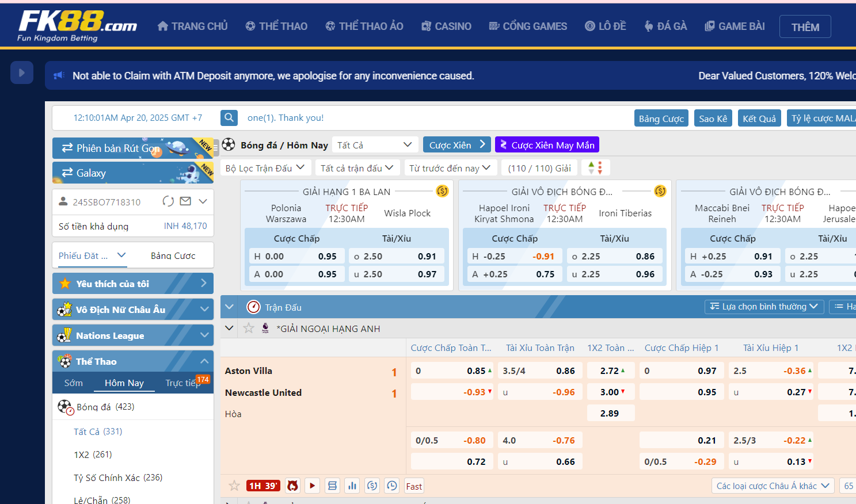Open Yêu thích của tôi favorites
Image resolution: width=856 pixels, height=504 pixels.
[133, 284]
